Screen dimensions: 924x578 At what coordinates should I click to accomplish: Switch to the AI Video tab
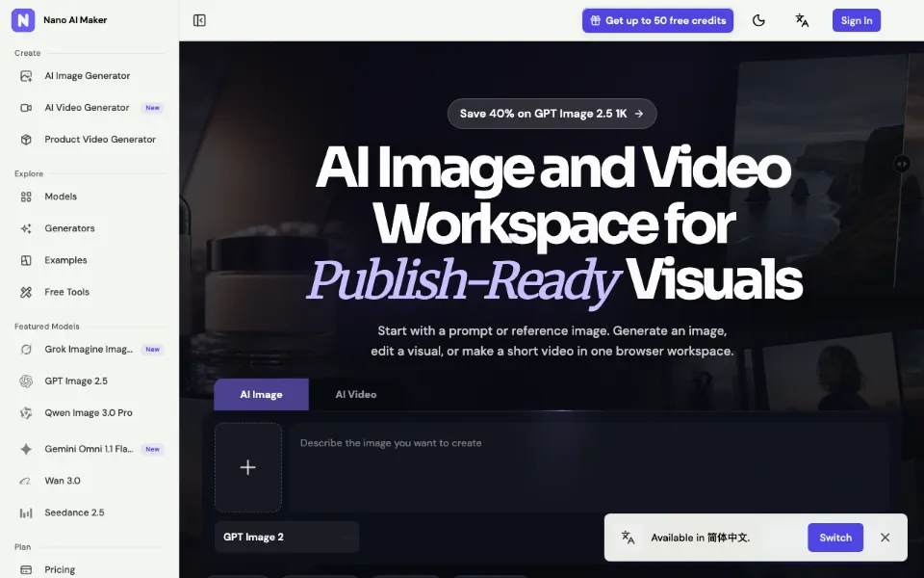coord(356,395)
